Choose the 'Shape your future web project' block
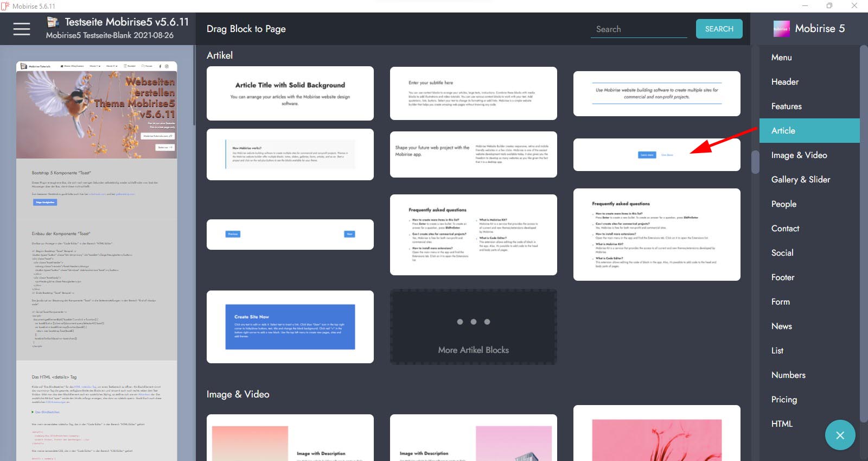This screenshot has height=461, width=868. pos(474,154)
